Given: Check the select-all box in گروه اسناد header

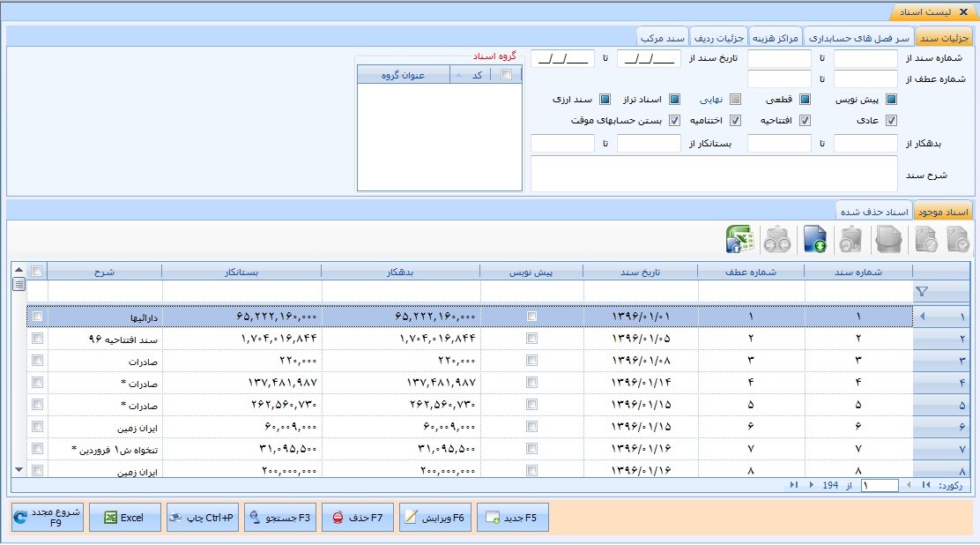Looking at the screenshot, I should 506,75.
